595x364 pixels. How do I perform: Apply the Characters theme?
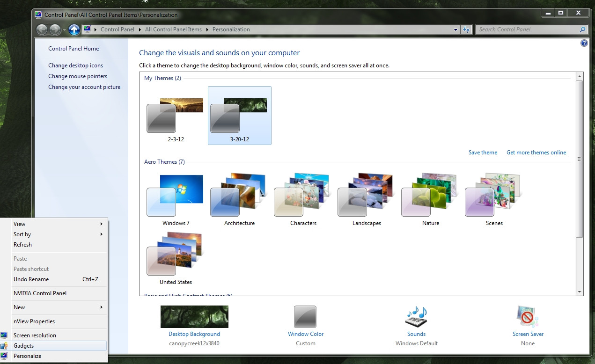point(303,200)
